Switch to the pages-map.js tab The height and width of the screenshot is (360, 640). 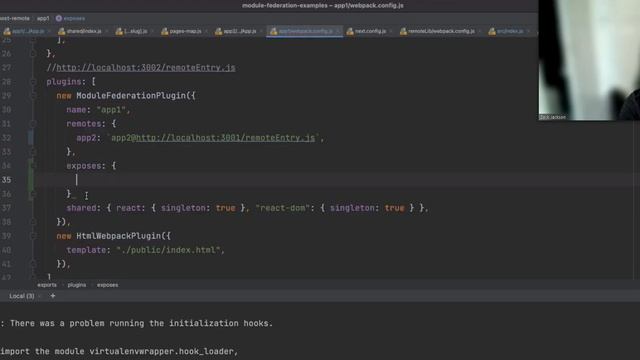[185, 31]
